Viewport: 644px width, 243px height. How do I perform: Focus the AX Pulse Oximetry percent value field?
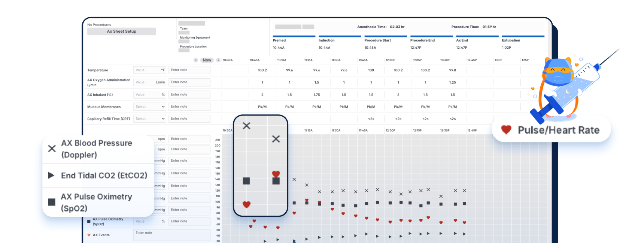coord(150,221)
